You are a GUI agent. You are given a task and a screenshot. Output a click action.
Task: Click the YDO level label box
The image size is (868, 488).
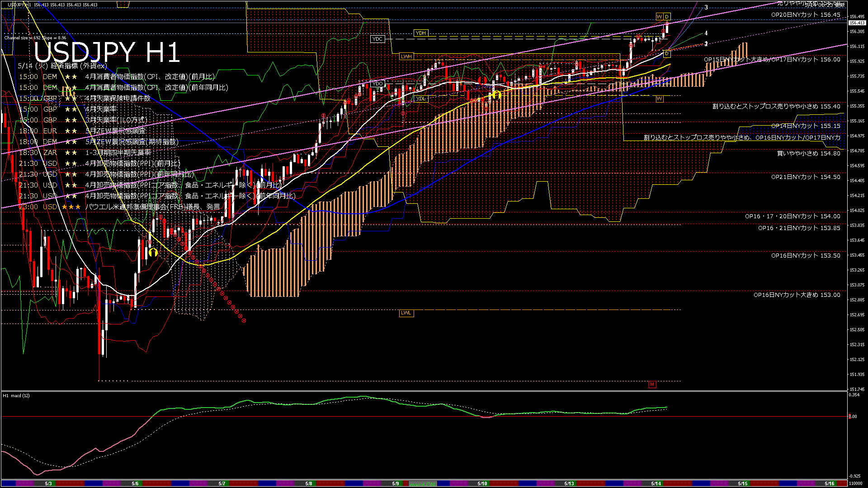tap(377, 84)
